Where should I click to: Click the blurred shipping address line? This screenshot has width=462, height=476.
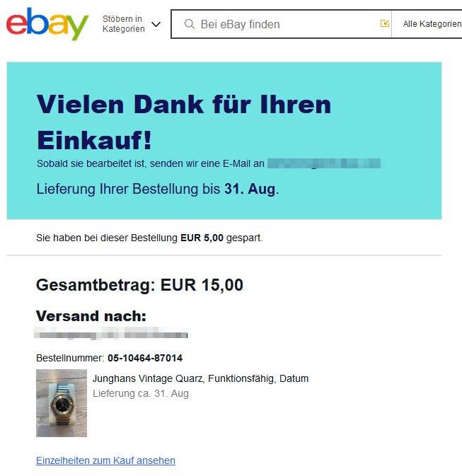click(x=111, y=333)
